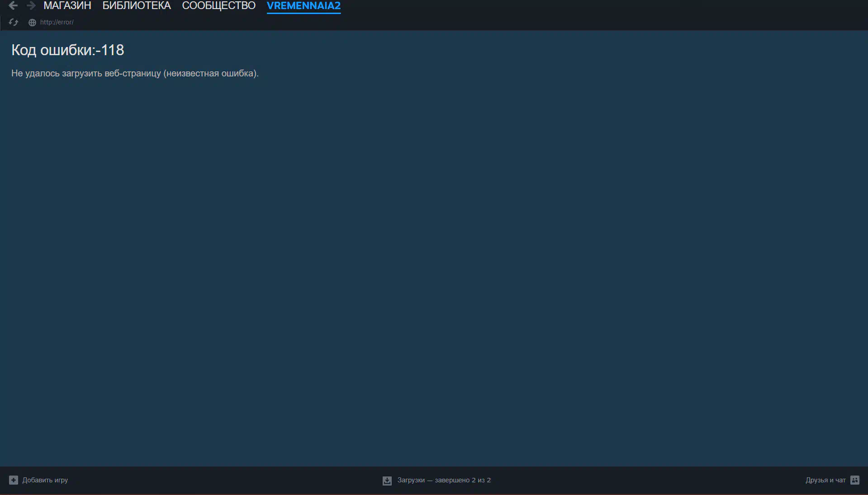Open the friends grid icon
The width and height of the screenshot is (868, 495).
[x=855, y=480]
